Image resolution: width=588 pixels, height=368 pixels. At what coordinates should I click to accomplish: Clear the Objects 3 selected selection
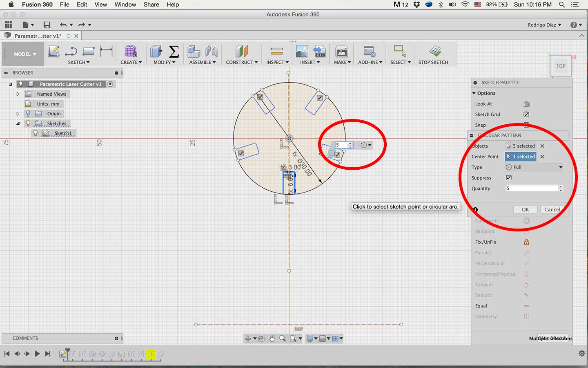(542, 146)
